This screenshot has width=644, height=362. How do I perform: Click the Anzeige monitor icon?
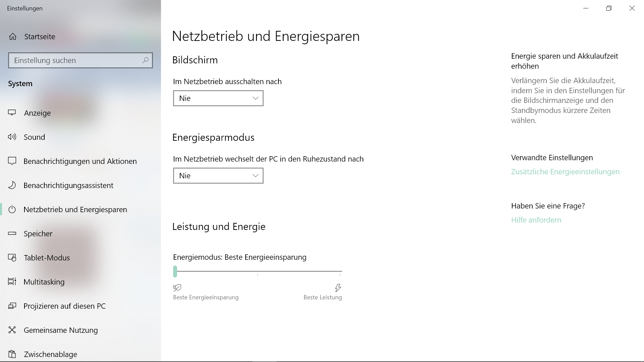(x=12, y=113)
